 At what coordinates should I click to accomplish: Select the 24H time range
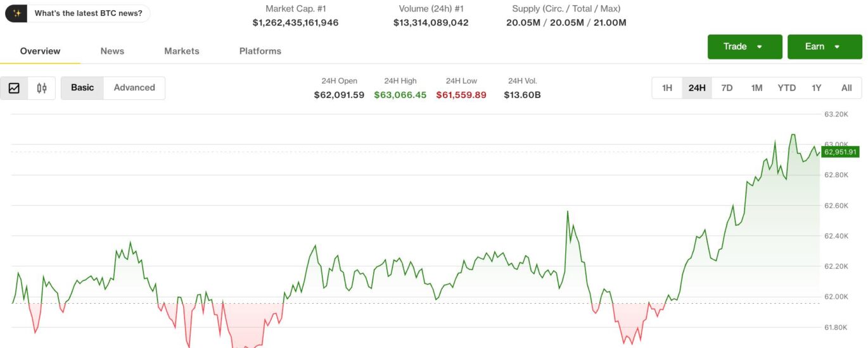[x=697, y=88]
